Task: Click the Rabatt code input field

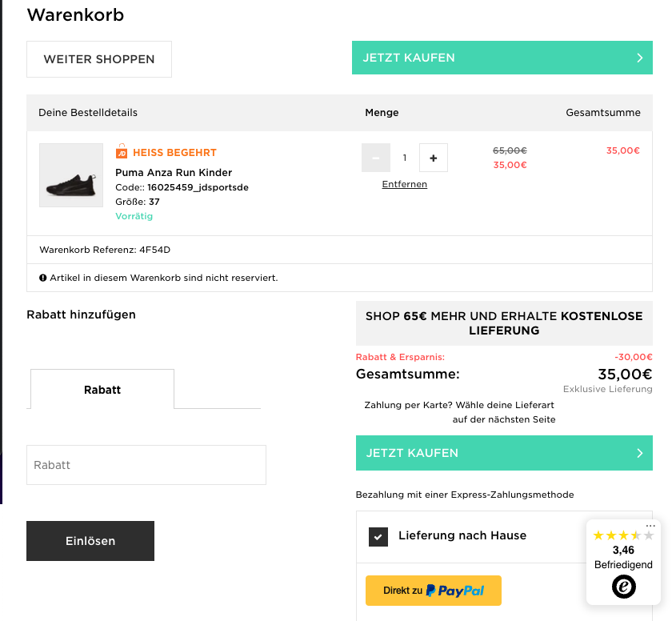Action: pos(146,465)
